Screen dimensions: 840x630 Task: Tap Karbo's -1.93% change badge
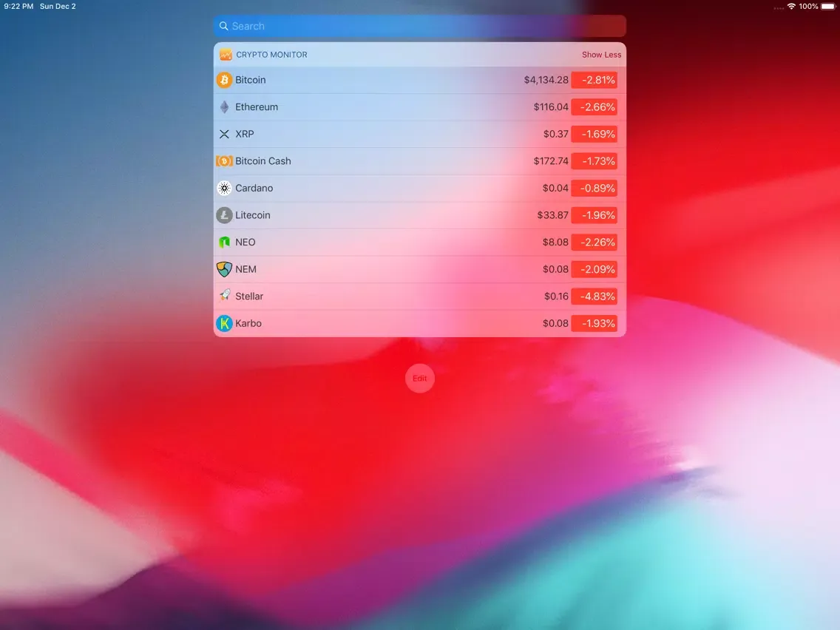click(594, 324)
